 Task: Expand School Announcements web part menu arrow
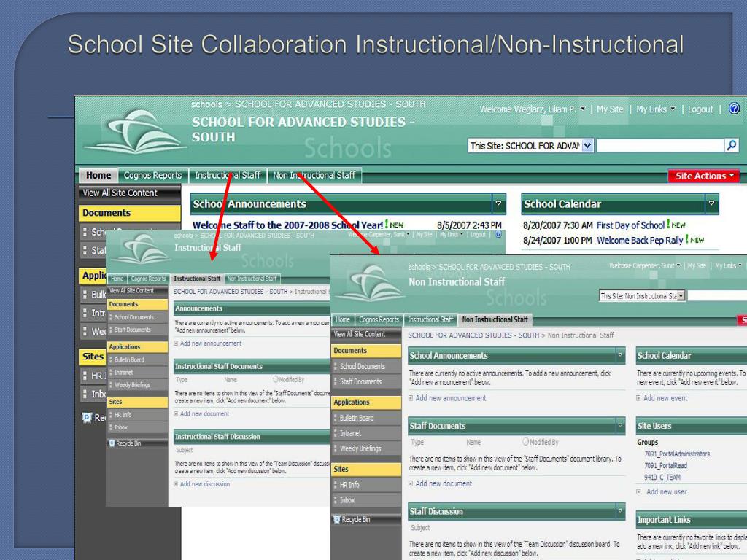[498, 203]
